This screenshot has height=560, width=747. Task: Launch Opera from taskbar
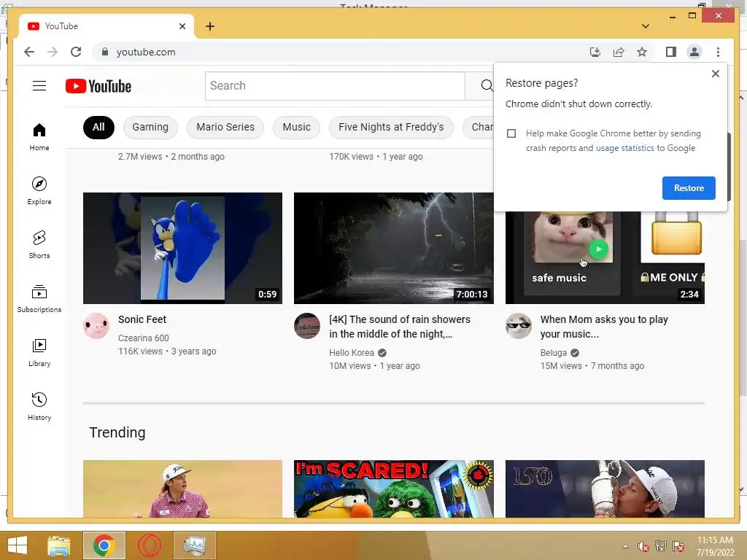click(149, 545)
